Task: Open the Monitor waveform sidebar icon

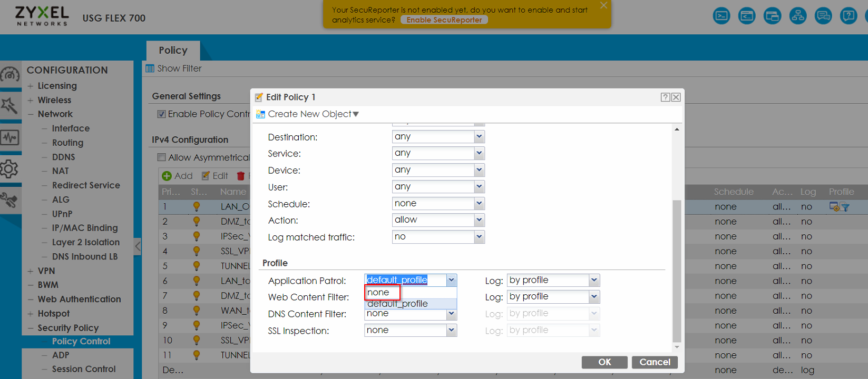Action: (x=10, y=138)
